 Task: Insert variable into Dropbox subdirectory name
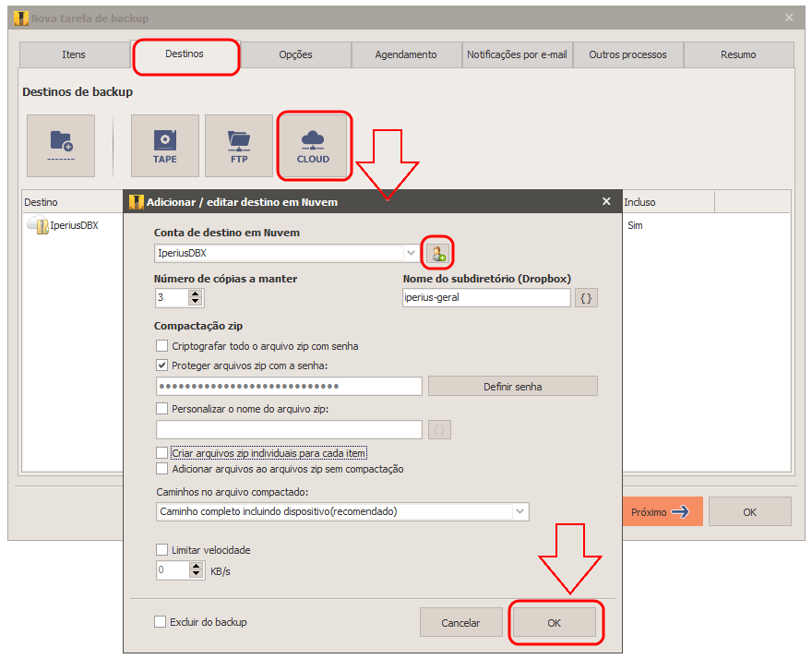pos(586,298)
